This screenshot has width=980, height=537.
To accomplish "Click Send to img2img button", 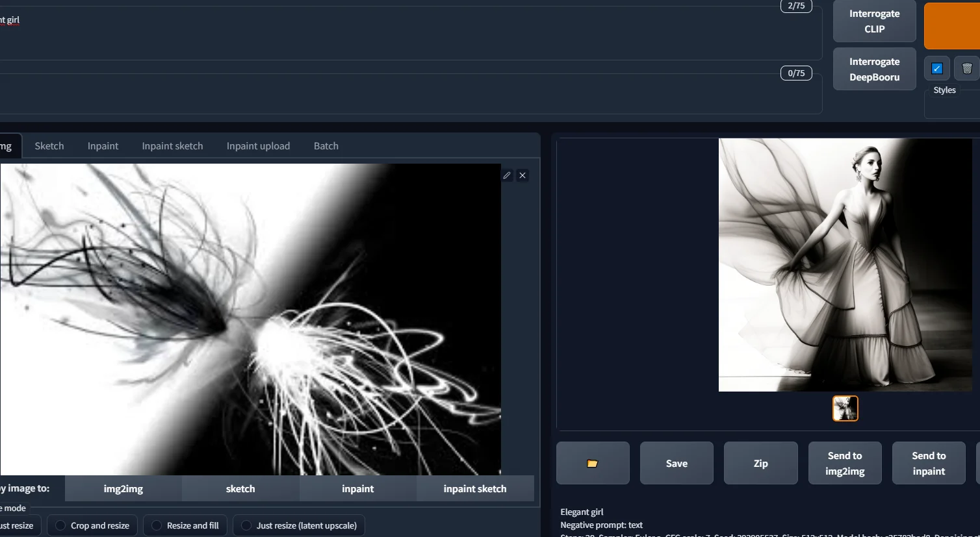I will click(x=845, y=463).
